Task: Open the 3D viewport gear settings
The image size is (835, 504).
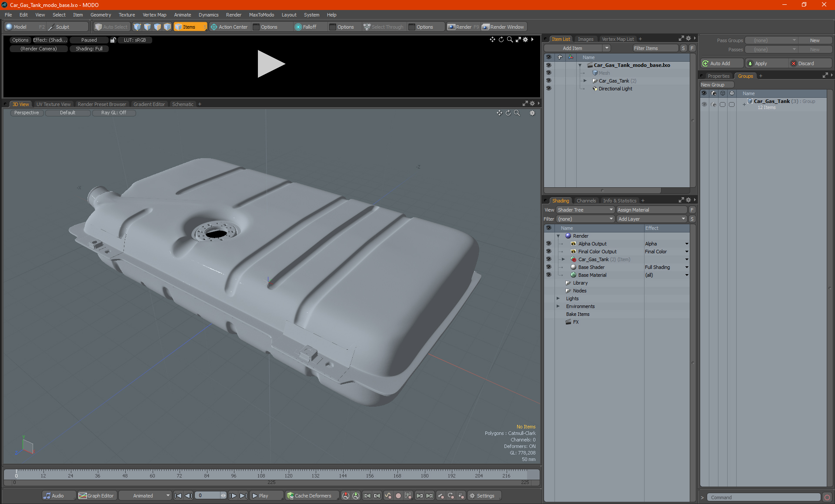Action: click(x=532, y=113)
